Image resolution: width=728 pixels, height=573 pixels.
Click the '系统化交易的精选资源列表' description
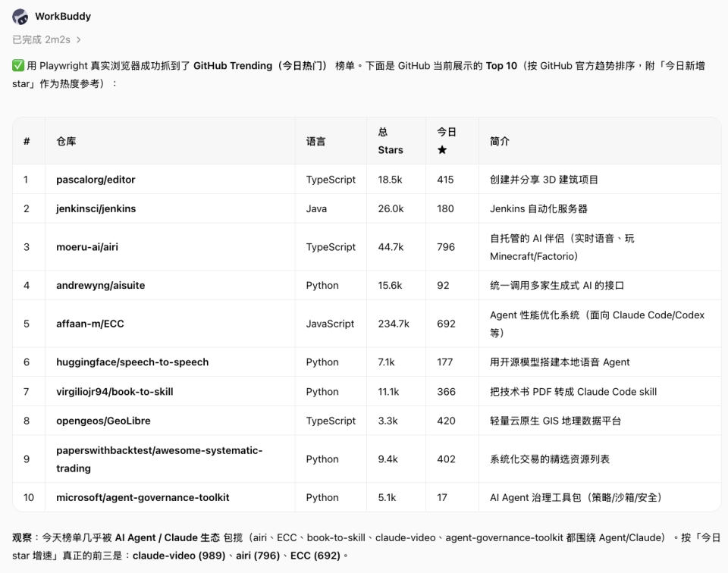pos(550,459)
